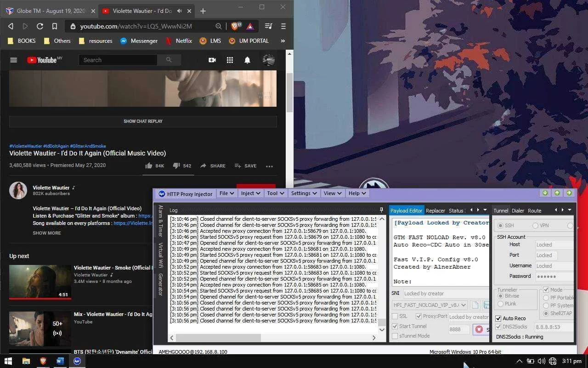Toggle the sTunnel Mode checkbox
This screenshot has width=588, height=368.
coord(395,336)
